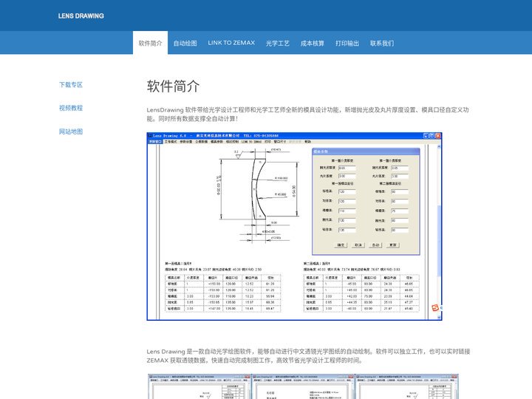Go to the LINK TO ZEMAX tab
Screen dimensions: 532x399
click(x=231, y=43)
